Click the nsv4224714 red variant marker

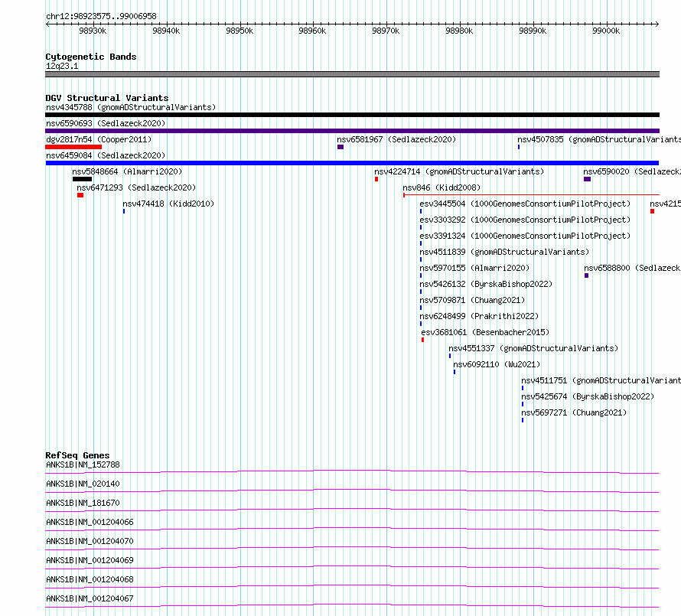tap(376, 179)
